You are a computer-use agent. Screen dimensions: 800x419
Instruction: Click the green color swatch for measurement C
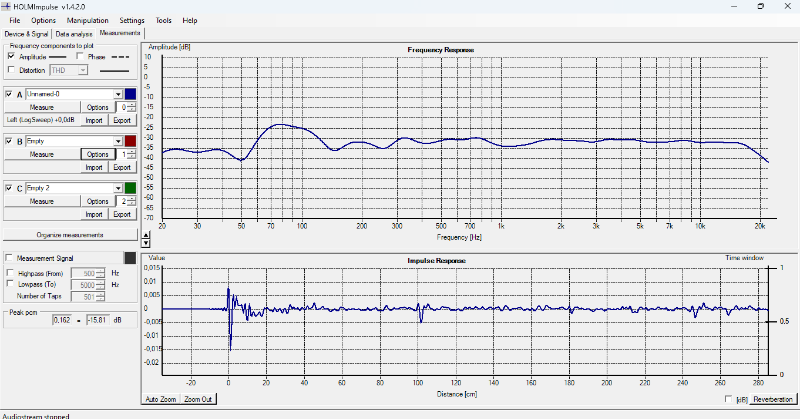[x=130, y=188]
